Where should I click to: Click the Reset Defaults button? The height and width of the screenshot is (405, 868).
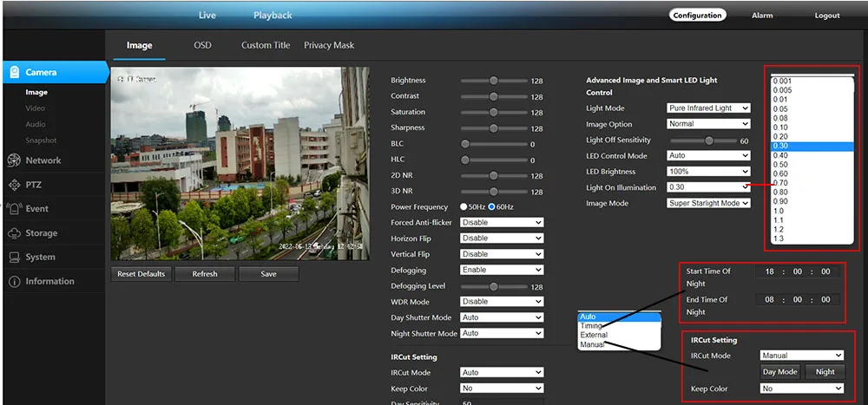(141, 274)
